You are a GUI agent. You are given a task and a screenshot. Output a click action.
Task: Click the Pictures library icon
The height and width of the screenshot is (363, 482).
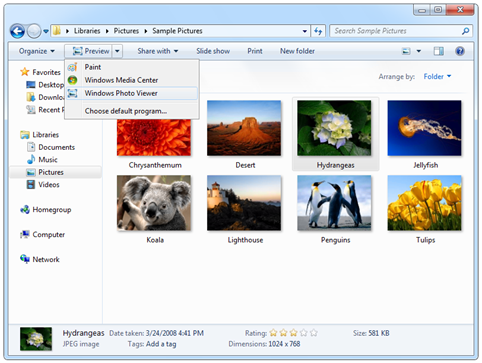(31, 172)
